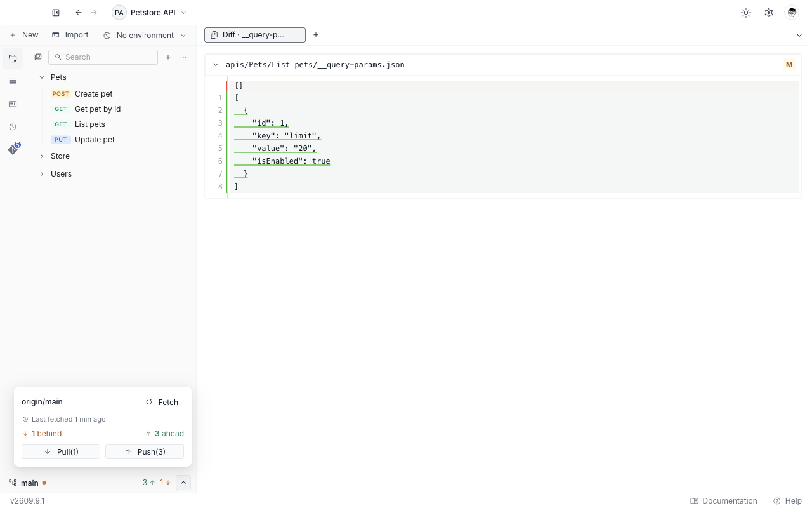Click the Import button
The image size is (812, 508).
pyautogui.click(x=70, y=35)
